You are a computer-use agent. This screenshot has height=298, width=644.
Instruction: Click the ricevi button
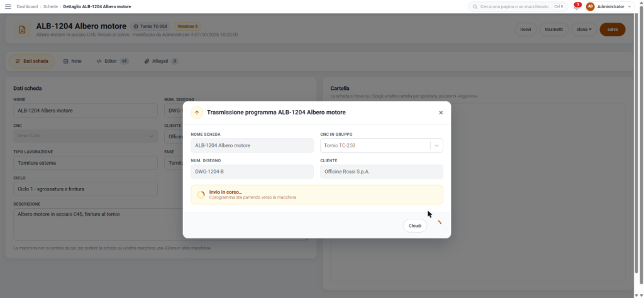click(525, 29)
